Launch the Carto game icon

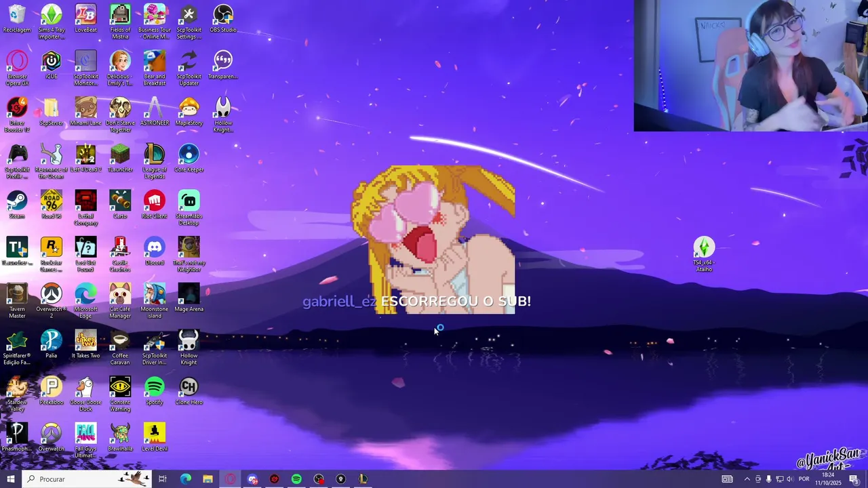coord(120,205)
